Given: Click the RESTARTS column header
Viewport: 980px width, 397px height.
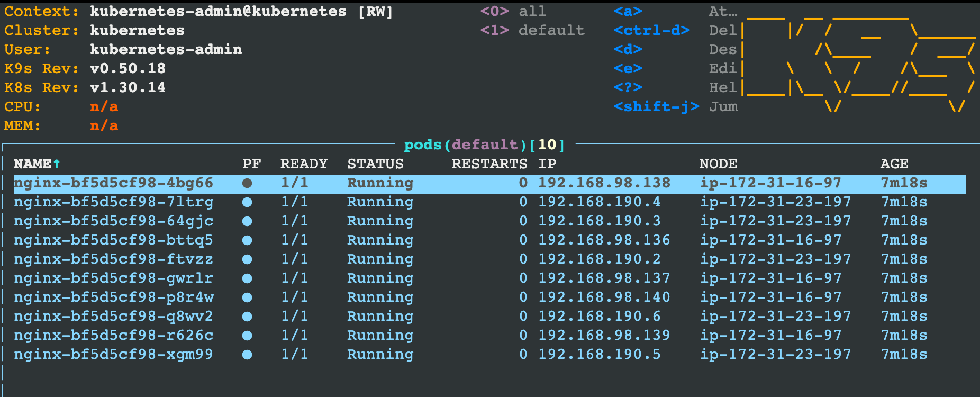Looking at the screenshot, I should [x=489, y=164].
